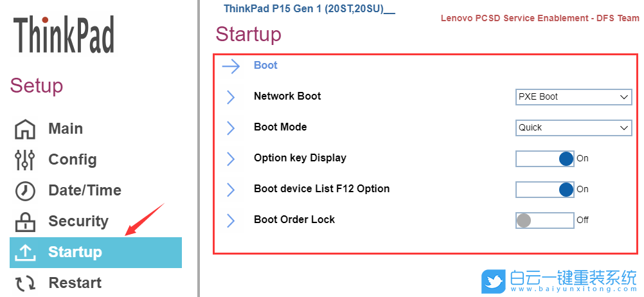The width and height of the screenshot is (644, 297).
Task: Click the Security padlock icon
Action: pos(25,222)
